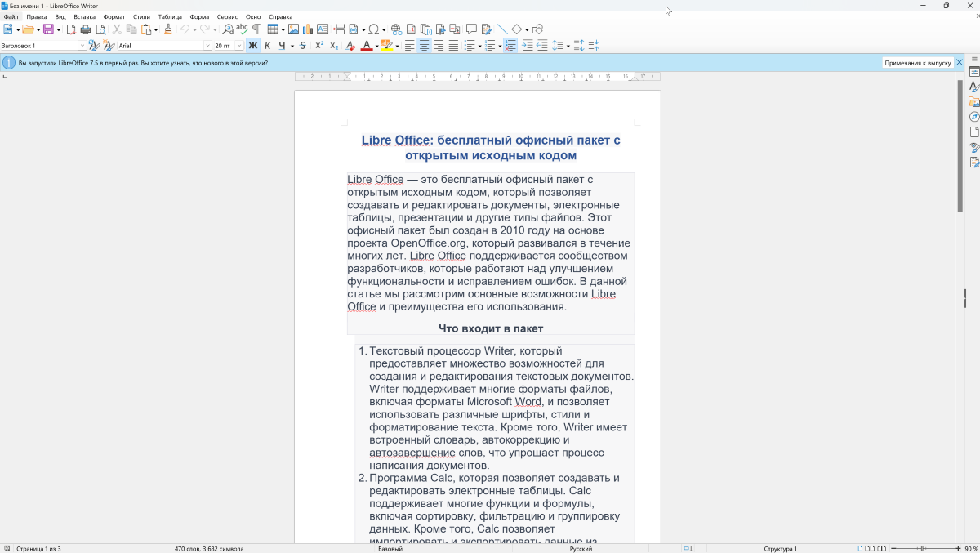Click the Print icon

point(85,29)
